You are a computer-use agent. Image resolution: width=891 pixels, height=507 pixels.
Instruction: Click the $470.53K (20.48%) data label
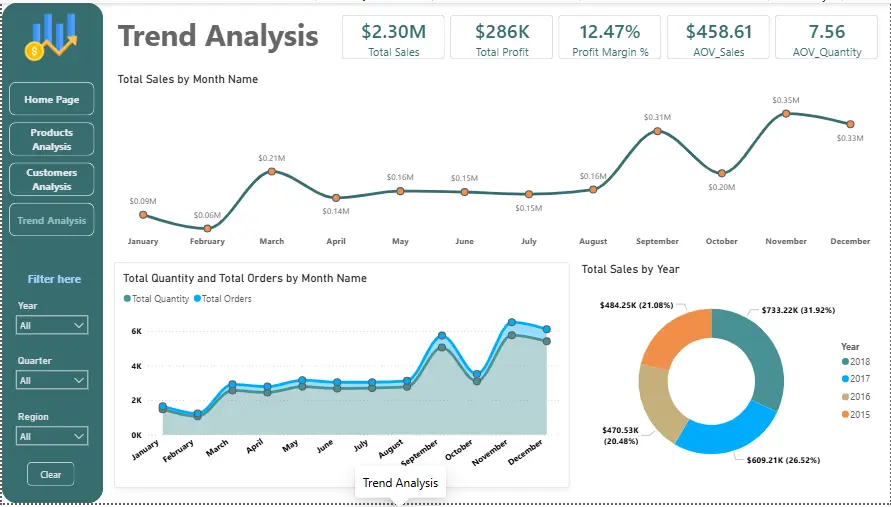[x=621, y=435]
